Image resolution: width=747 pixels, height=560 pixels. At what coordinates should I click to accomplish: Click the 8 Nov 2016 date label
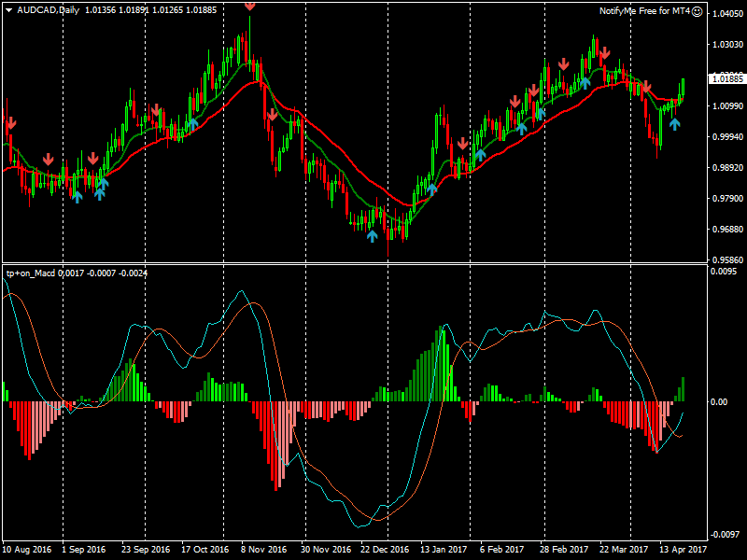pyautogui.click(x=264, y=550)
